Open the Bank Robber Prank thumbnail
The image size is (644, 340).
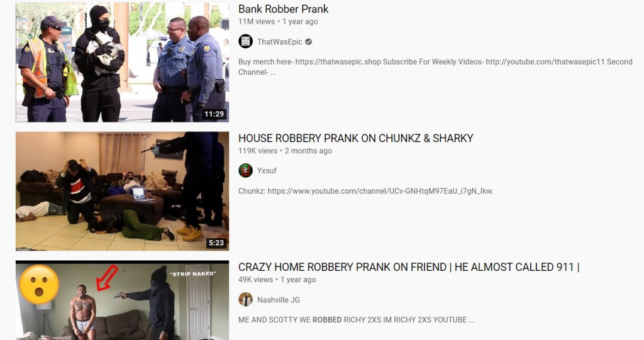(x=123, y=62)
